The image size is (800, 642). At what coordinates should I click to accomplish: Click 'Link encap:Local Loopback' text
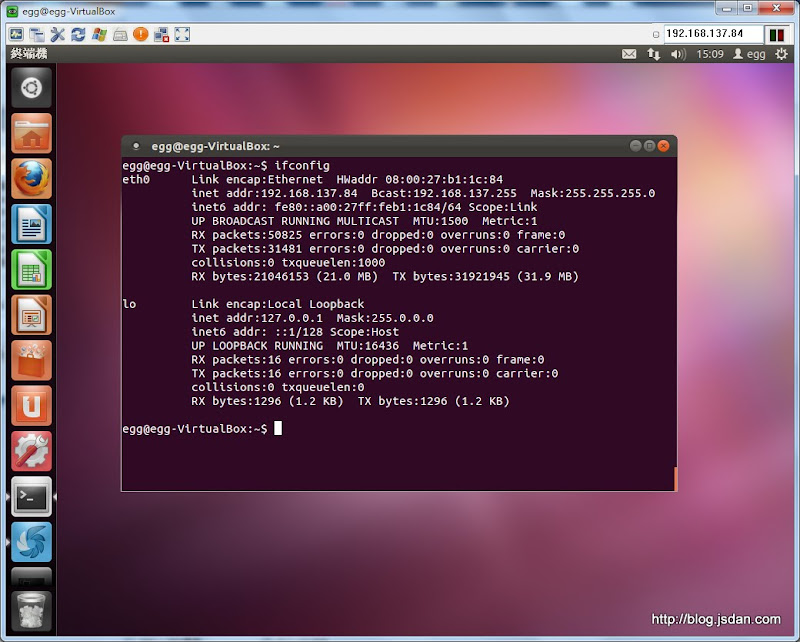coord(278,304)
